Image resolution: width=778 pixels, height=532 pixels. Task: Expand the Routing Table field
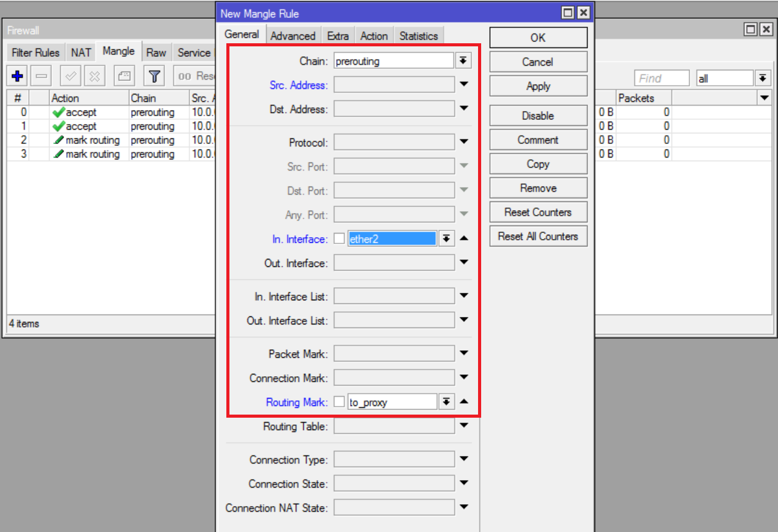click(464, 426)
